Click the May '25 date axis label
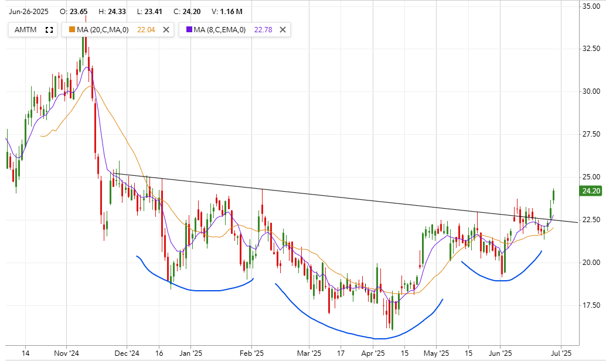The height and width of the screenshot is (364, 606). (x=437, y=353)
